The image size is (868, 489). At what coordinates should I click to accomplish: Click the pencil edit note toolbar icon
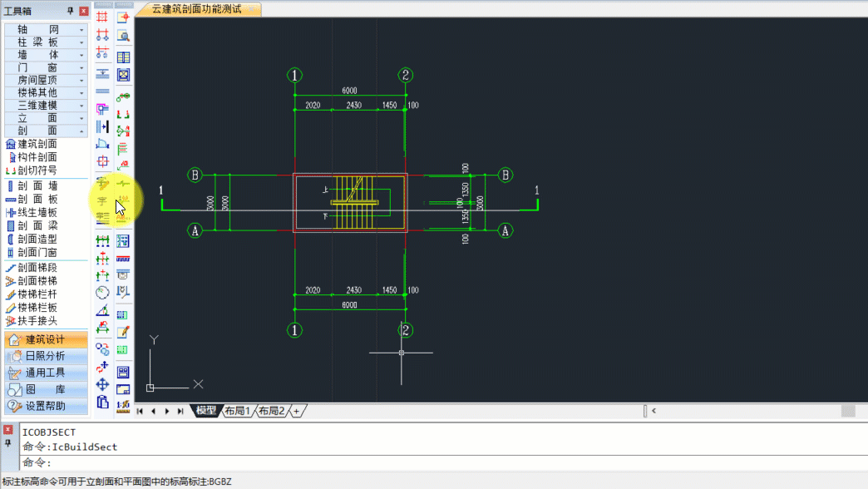[123, 333]
